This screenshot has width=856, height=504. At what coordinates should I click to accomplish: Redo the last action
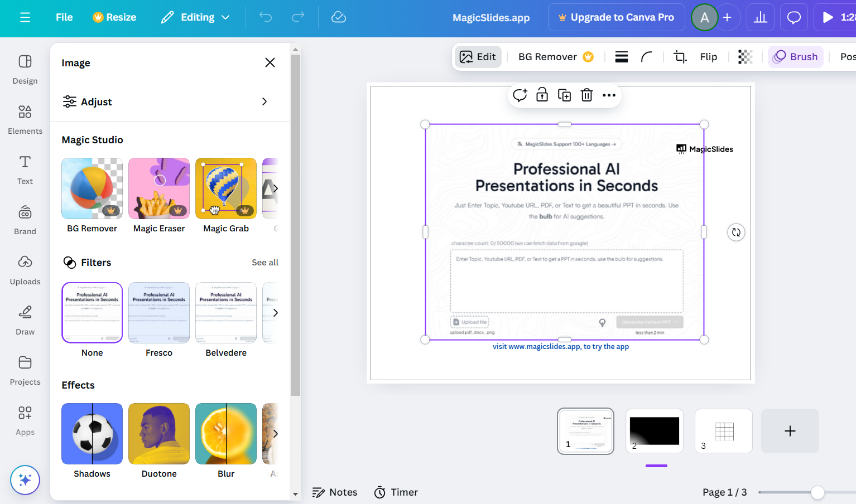298,17
